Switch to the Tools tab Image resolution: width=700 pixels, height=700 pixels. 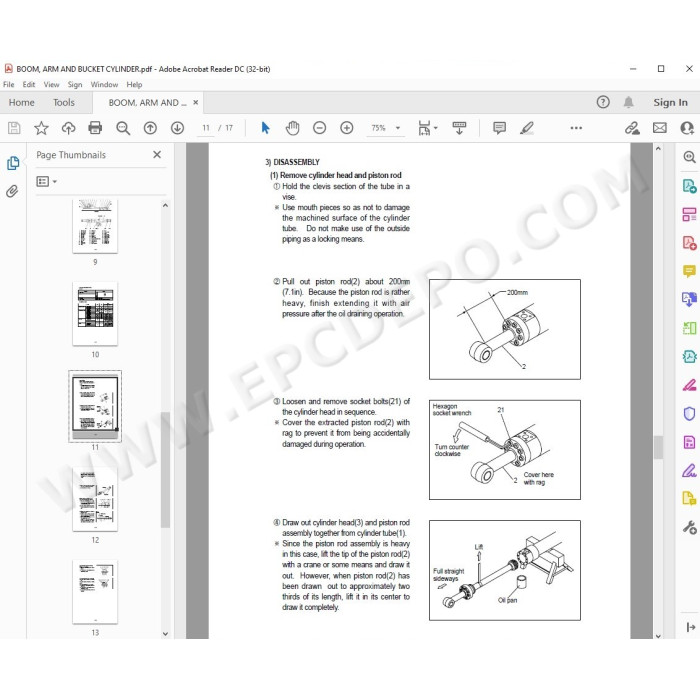pos(64,103)
